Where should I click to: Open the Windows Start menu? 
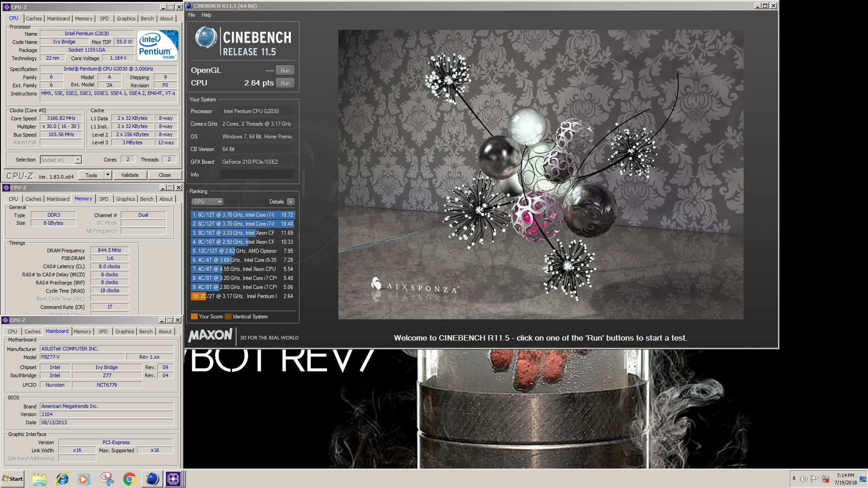13,479
